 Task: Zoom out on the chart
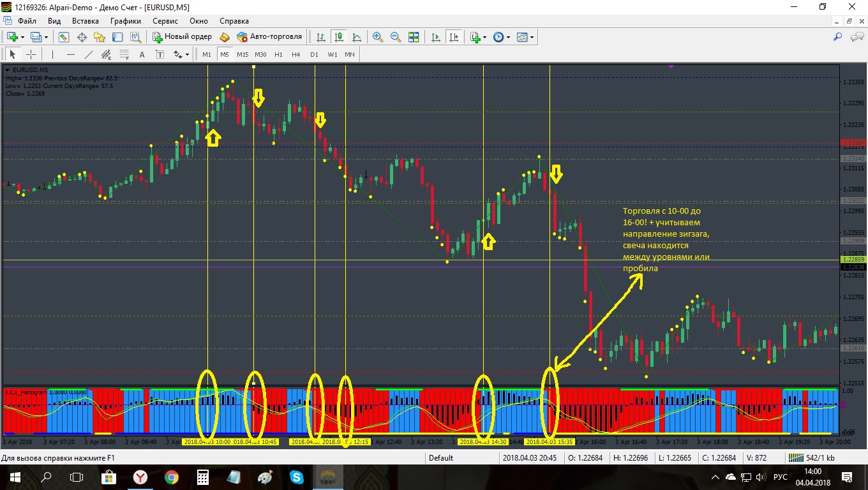(396, 37)
